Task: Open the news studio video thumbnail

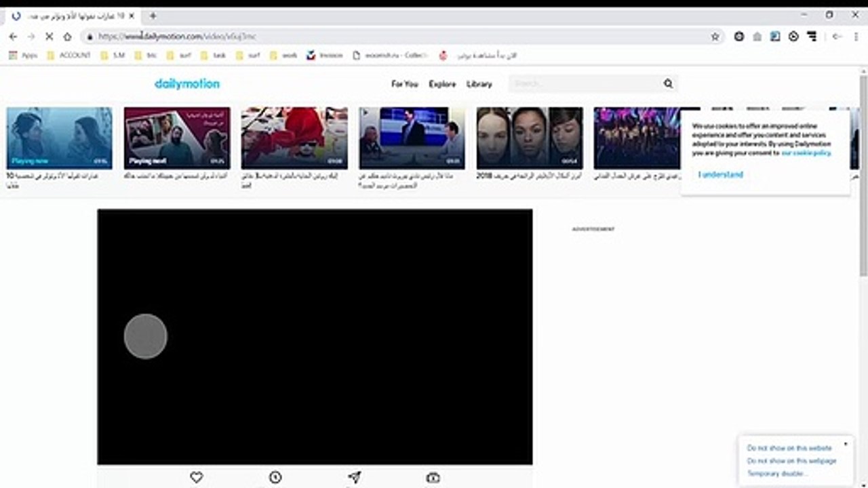Action: 412,138
